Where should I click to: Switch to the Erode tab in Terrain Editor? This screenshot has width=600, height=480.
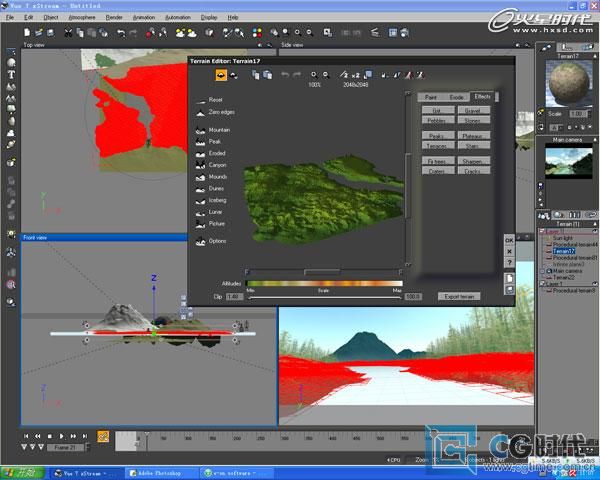click(x=456, y=97)
